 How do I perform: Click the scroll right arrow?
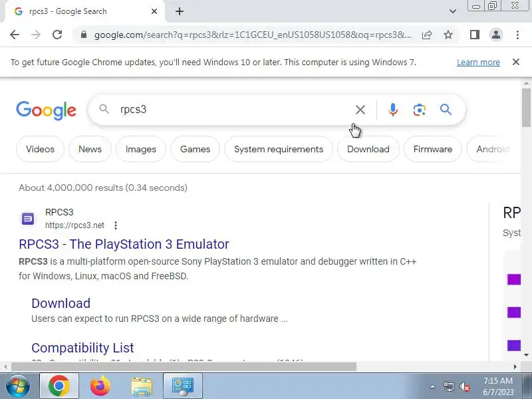pyautogui.click(x=515, y=367)
